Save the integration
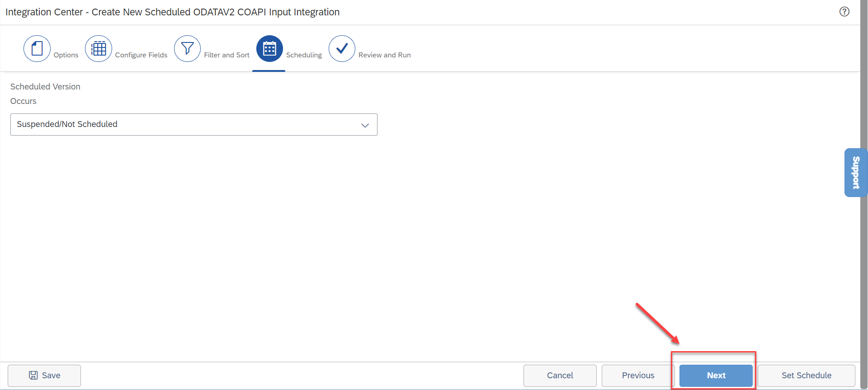 point(44,376)
